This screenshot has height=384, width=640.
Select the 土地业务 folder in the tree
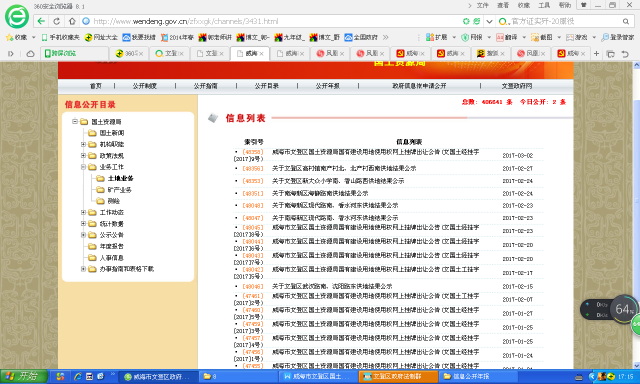coord(120,178)
